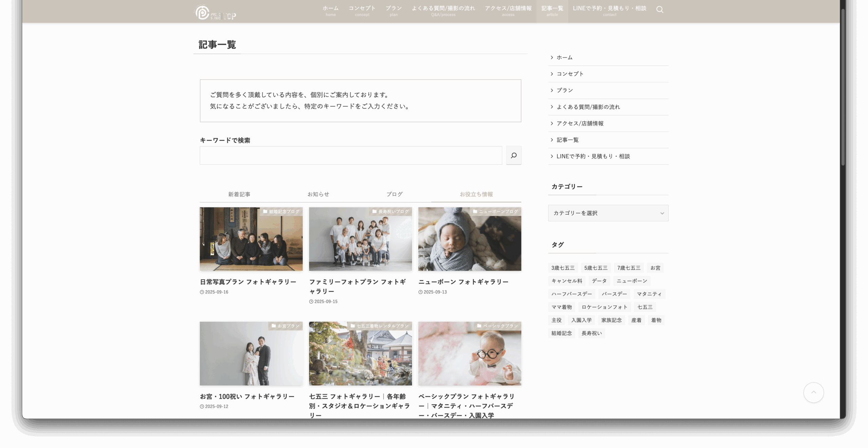Viewport: 868px width, 448px height.
Task: Select the データ tag
Action: 599,281
